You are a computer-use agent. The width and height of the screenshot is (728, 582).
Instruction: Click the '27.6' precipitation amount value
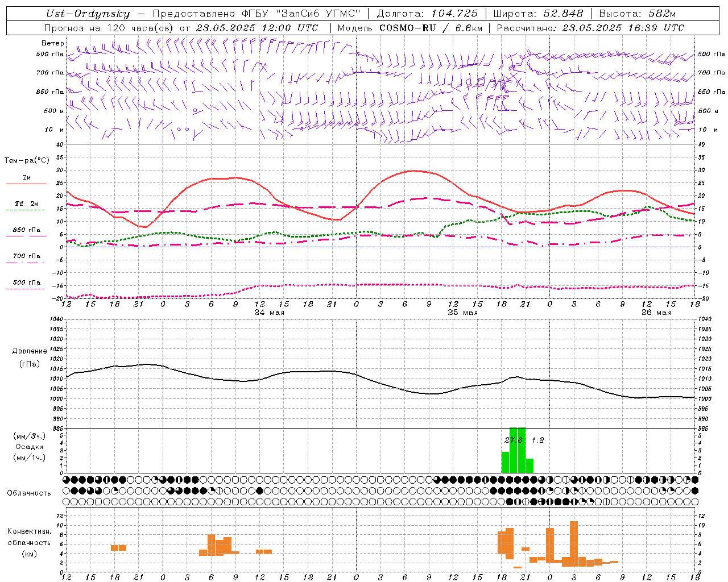click(513, 440)
